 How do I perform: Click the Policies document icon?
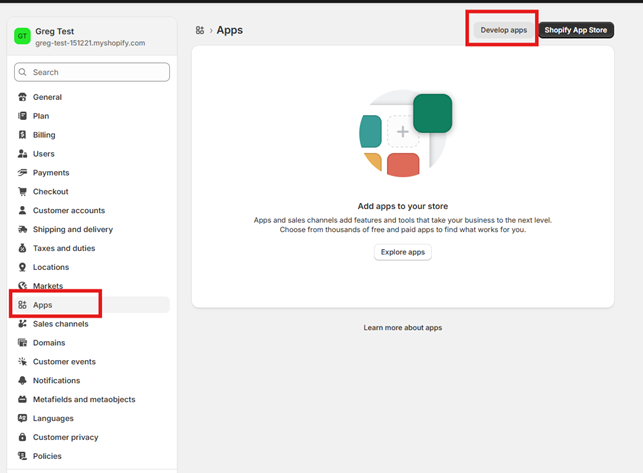[23, 456]
